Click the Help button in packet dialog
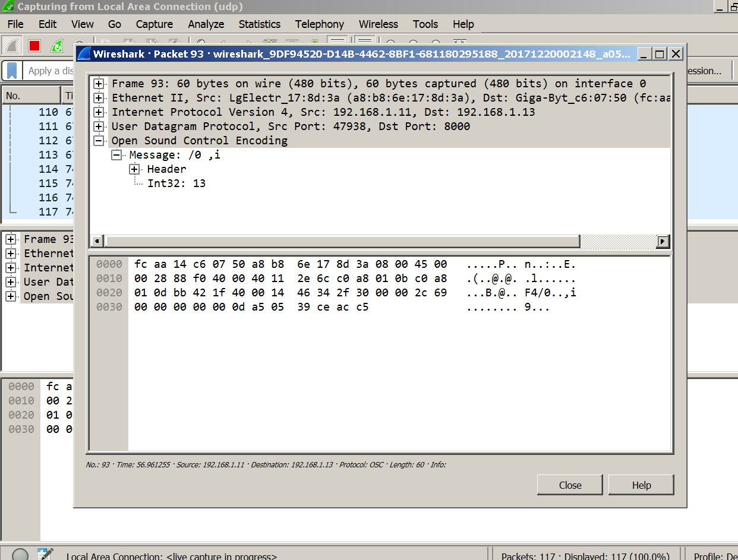Image resolution: width=738 pixels, height=560 pixels. click(x=641, y=485)
